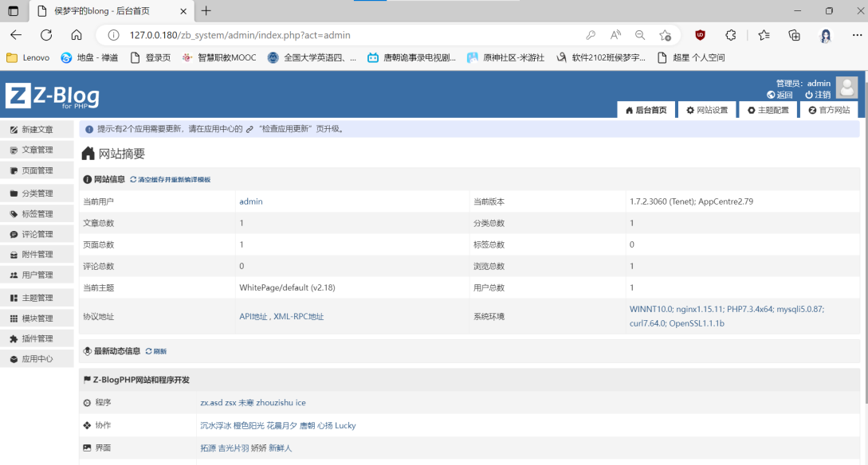Open 文章管理 in the sidebar
The image size is (868, 465).
37,150
